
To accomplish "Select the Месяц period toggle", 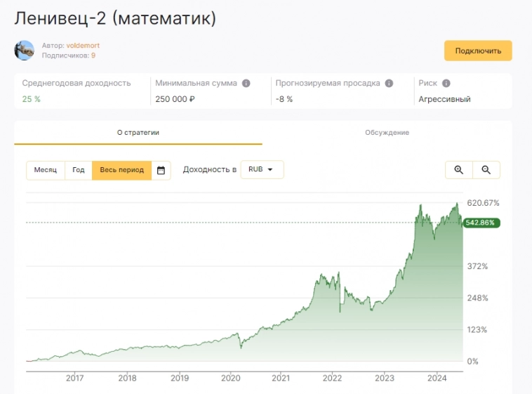I will [x=46, y=170].
